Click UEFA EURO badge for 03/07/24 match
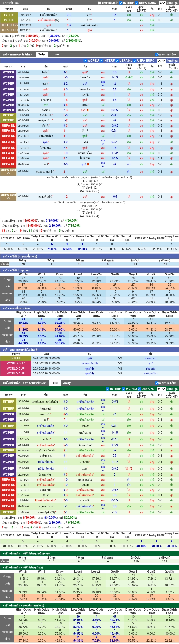 (x=9, y=196)
